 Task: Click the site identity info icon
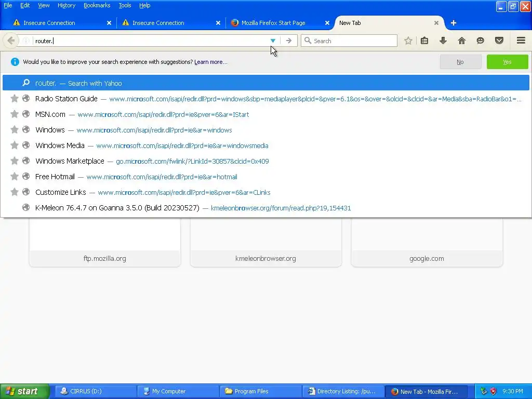click(x=26, y=41)
